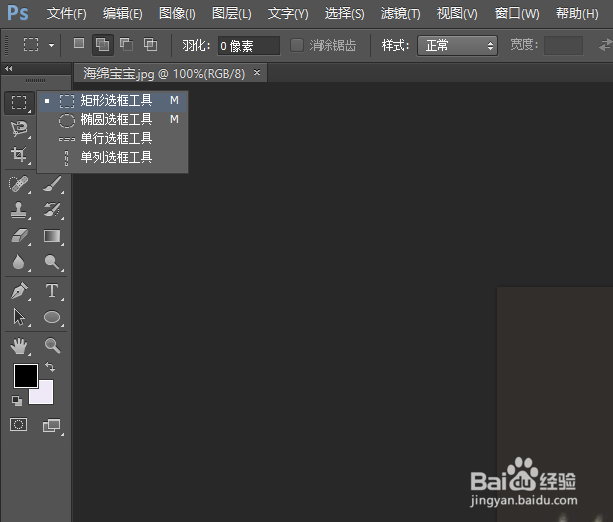The width and height of the screenshot is (613, 522).
Task: Select the Lasso tool
Action: point(19,128)
